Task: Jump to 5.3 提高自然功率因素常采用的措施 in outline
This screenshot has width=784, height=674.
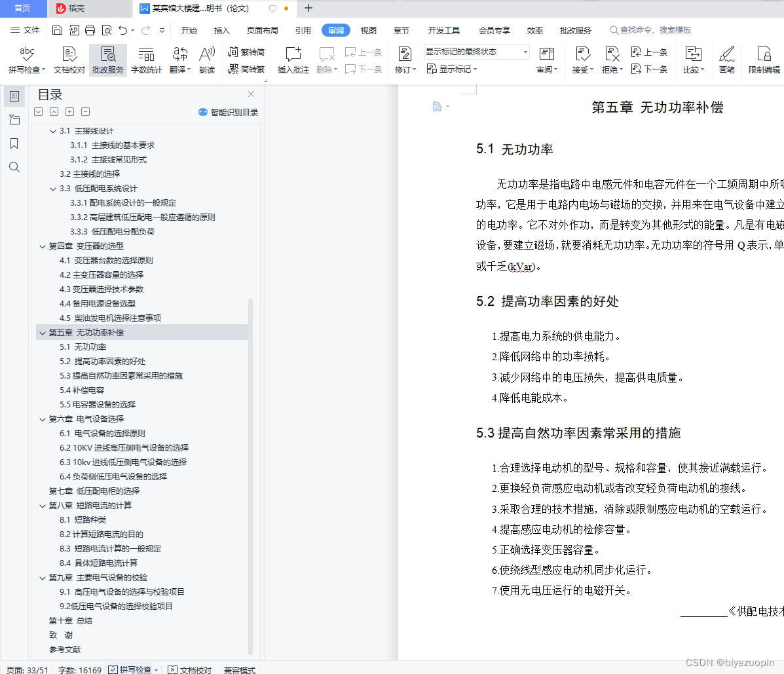Action: click(121, 375)
